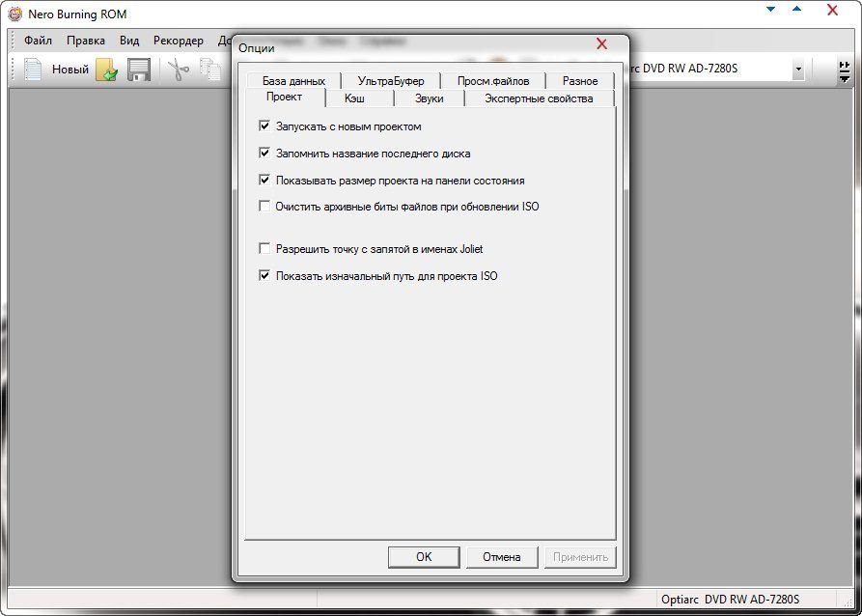Open the Файл menu

[x=38, y=41]
